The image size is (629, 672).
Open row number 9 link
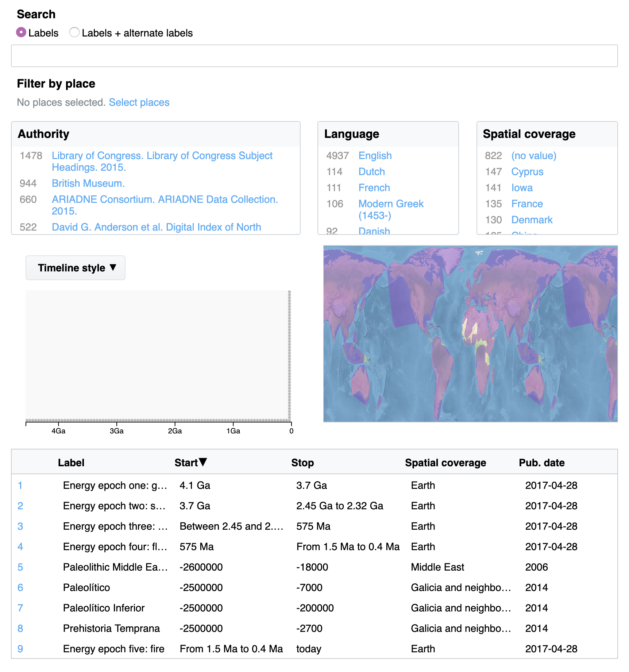click(20, 649)
